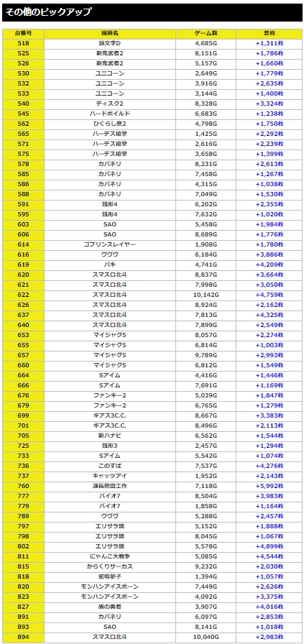
Task: Click difference value +2,239枚
Action: click(269, 144)
